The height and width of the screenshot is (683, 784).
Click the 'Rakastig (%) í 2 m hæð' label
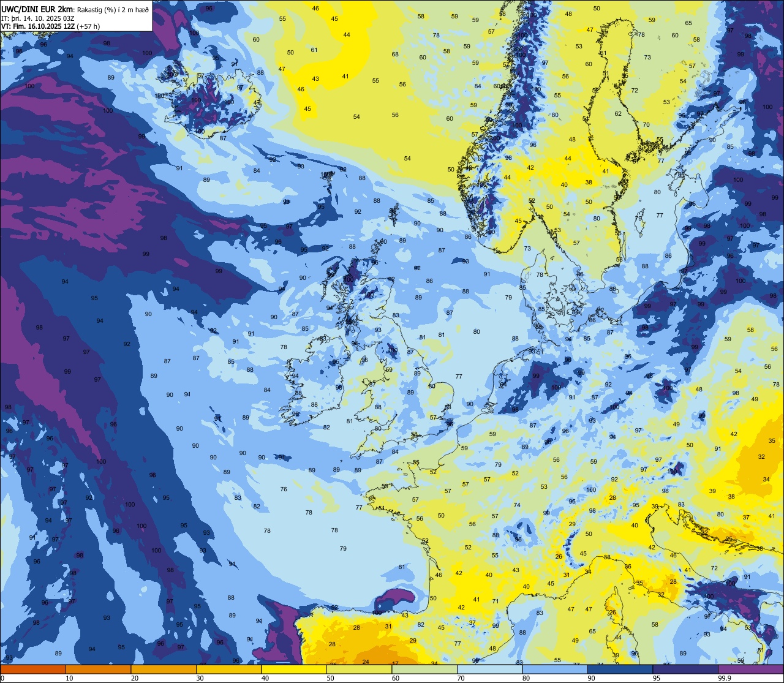112,9
